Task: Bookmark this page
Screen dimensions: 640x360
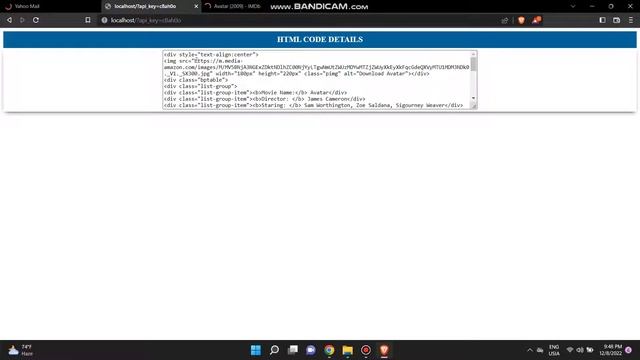Action: (x=88, y=20)
